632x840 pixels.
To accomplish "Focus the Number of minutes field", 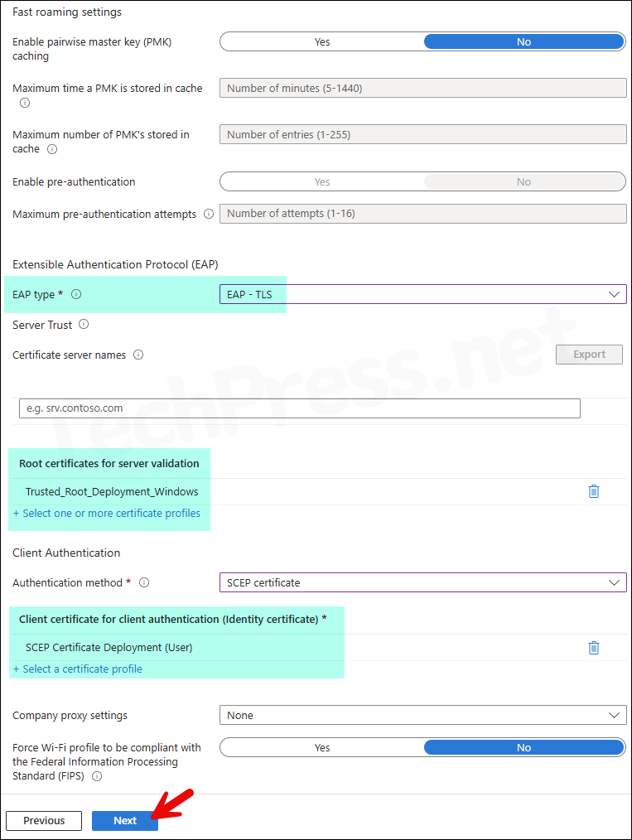I will pyautogui.click(x=423, y=88).
